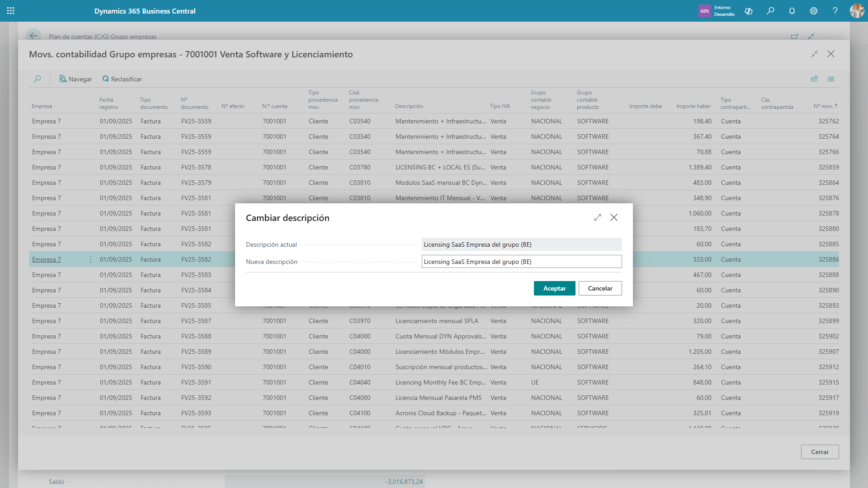
Task: Open the help question mark
Action: (835, 11)
